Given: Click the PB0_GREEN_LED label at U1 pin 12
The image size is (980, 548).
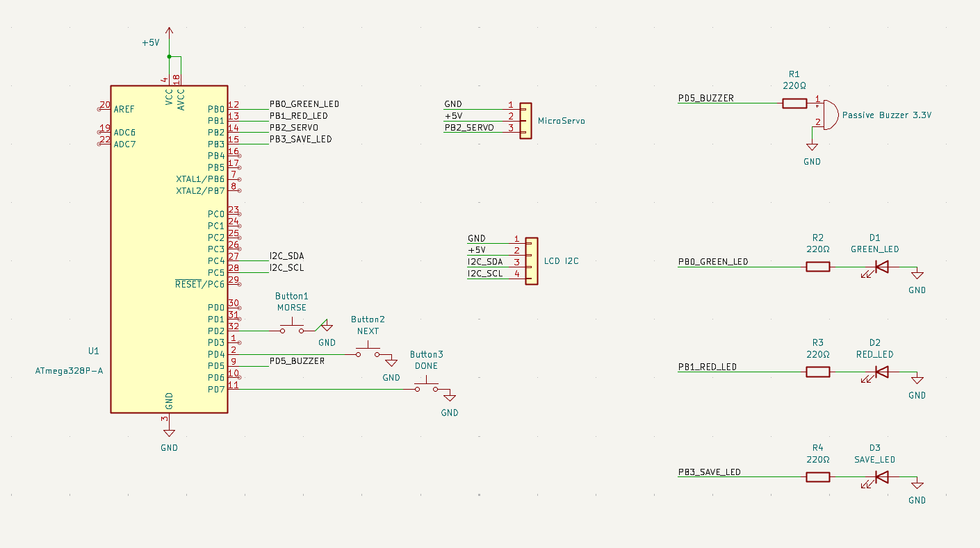Looking at the screenshot, I should click(x=304, y=104).
